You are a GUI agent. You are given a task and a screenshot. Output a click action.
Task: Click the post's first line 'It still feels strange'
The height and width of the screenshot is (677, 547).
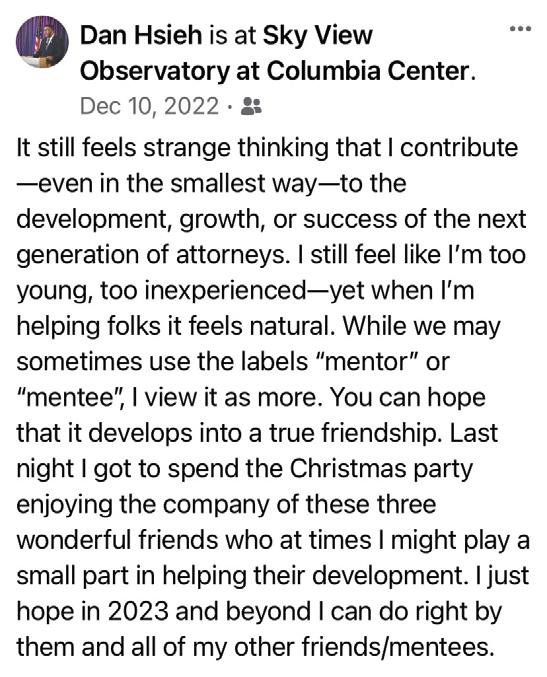[123, 148]
